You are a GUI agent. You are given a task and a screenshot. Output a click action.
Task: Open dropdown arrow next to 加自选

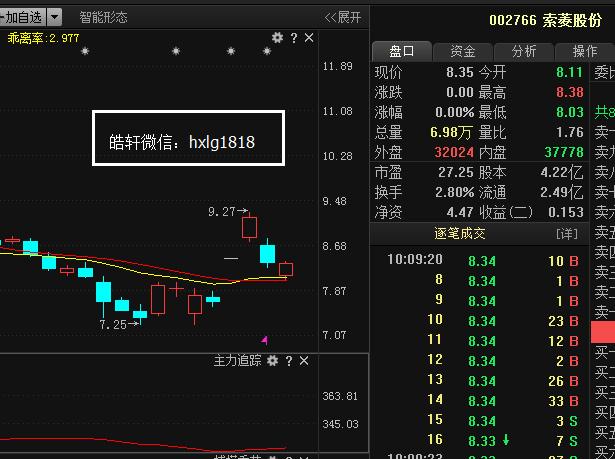54,17
